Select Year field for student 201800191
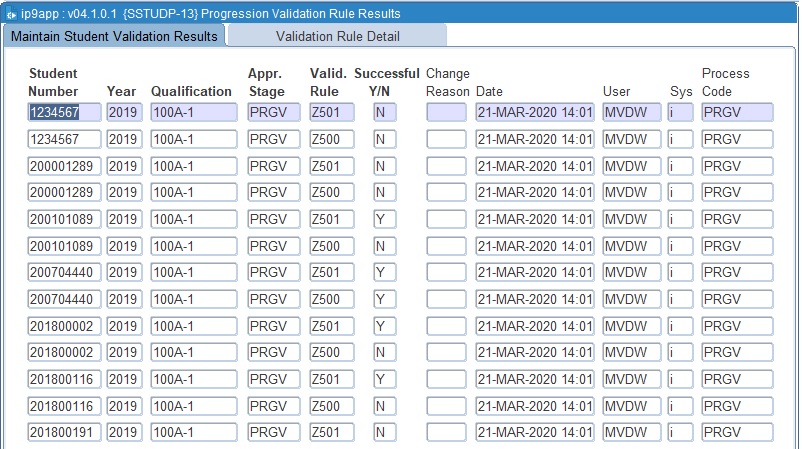Viewport: 802px width, 449px height. coord(124,432)
